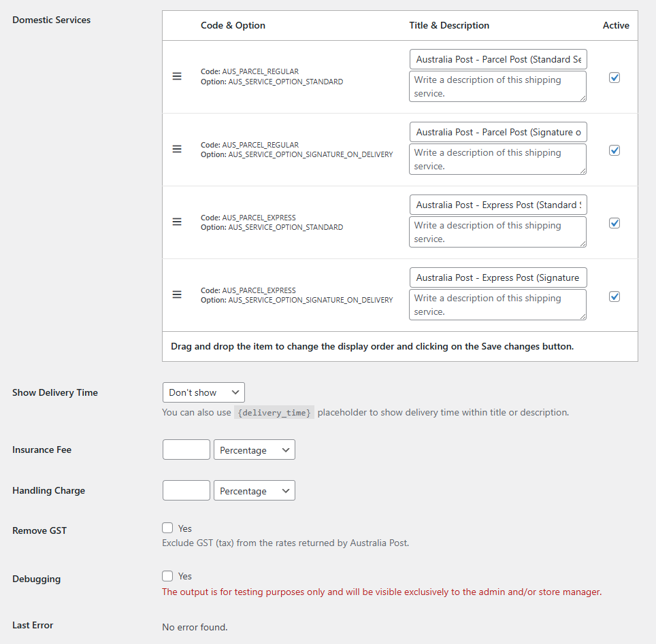Screen dimensions: 656x644
Task: Click the Domestic Services label
Action: 52,20
